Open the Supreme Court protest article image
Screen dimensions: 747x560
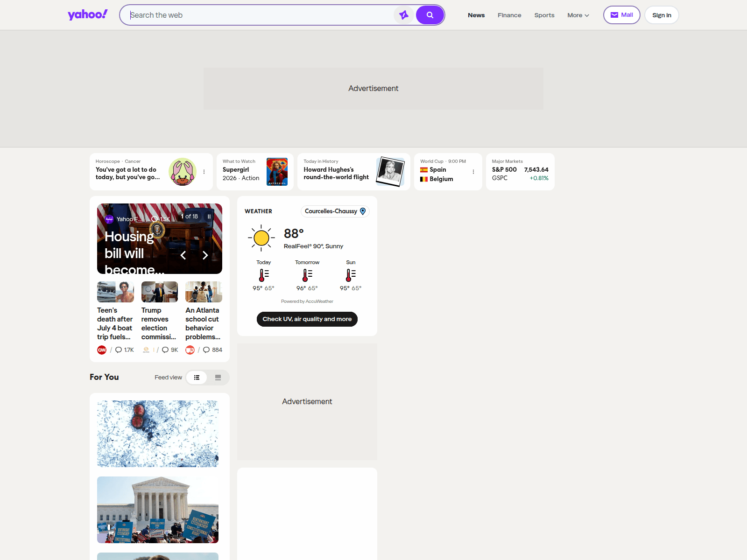pos(158,510)
